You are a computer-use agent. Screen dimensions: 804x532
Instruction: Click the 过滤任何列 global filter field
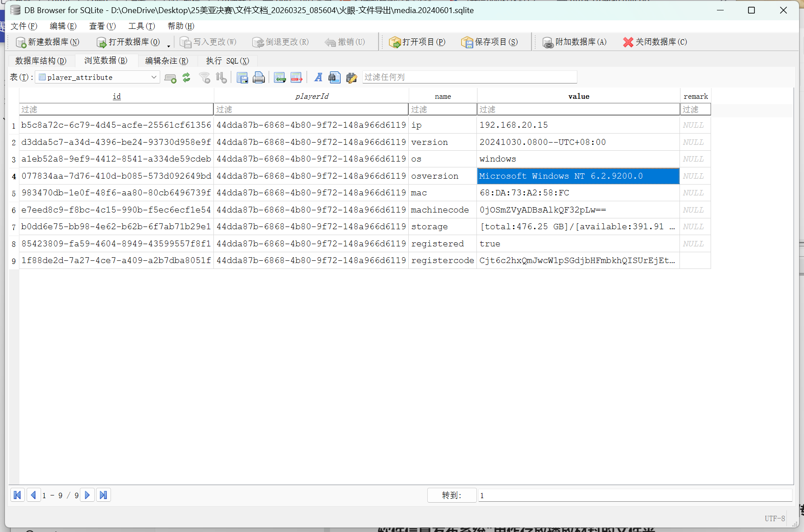coord(469,77)
